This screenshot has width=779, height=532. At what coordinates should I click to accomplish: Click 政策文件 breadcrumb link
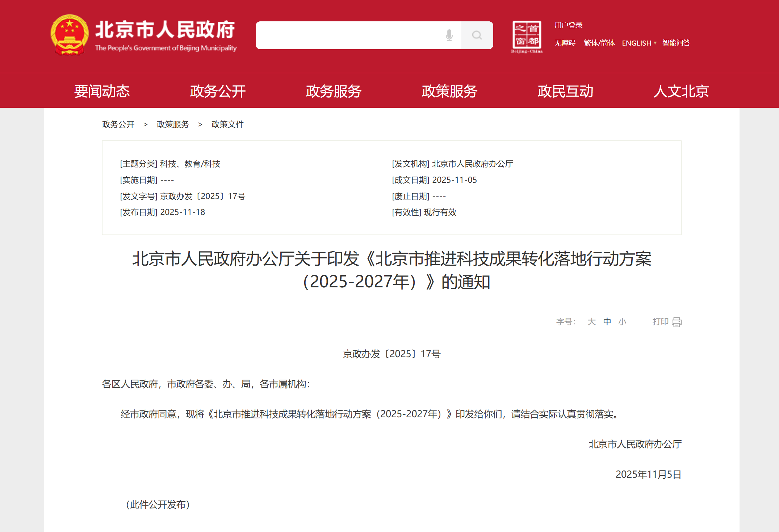click(227, 124)
